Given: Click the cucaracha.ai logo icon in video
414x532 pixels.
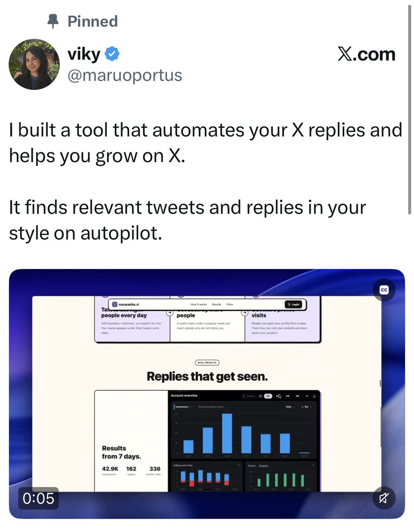Looking at the screenshot, I should tap(115, 305).
